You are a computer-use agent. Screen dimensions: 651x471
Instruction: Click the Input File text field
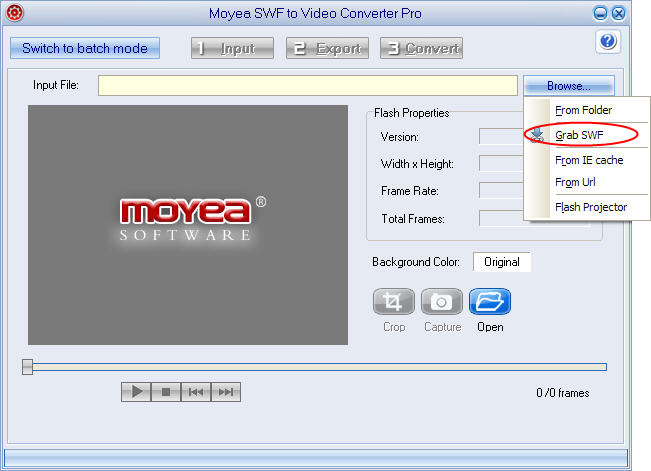(x=308, y=86)
